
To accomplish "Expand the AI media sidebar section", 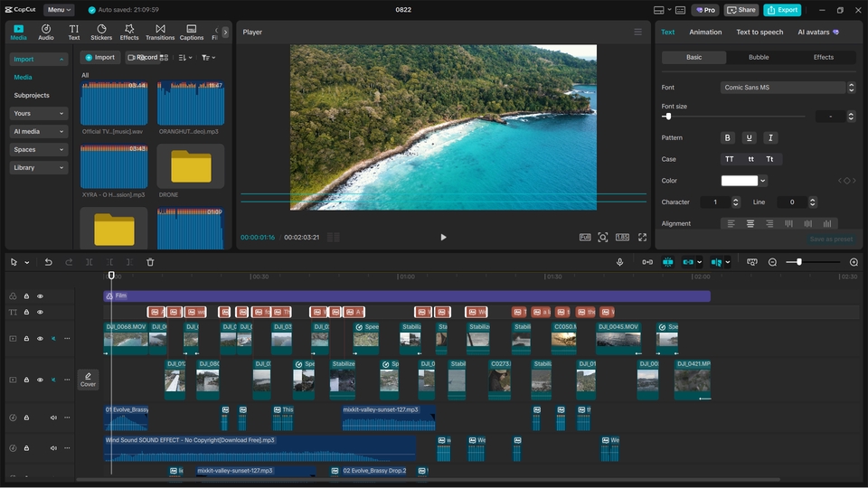I will click(39, 132).
